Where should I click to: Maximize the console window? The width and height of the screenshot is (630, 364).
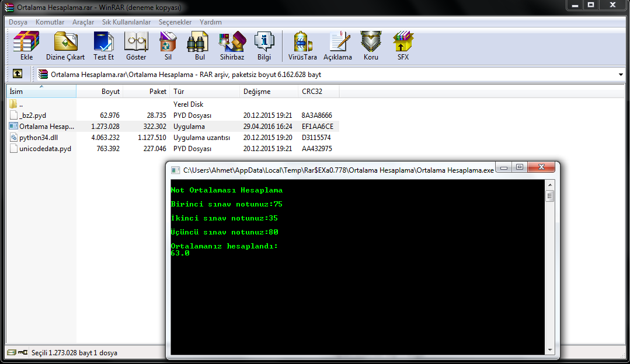(x=520, y=167)
